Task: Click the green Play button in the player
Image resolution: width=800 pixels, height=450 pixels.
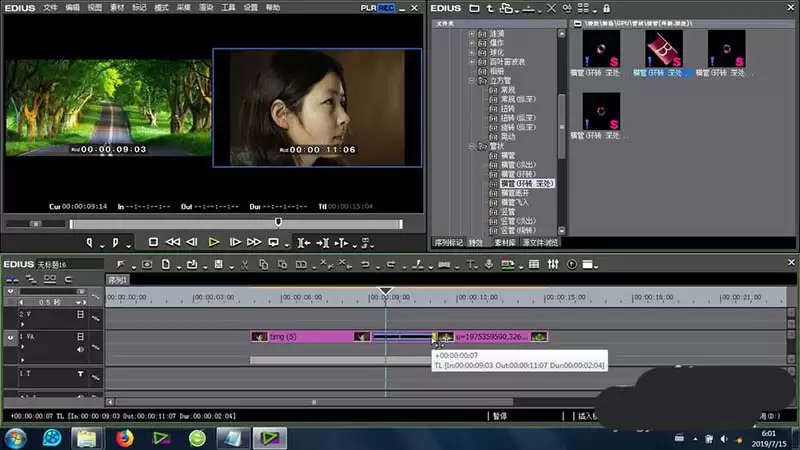Action: click(214, 242)
